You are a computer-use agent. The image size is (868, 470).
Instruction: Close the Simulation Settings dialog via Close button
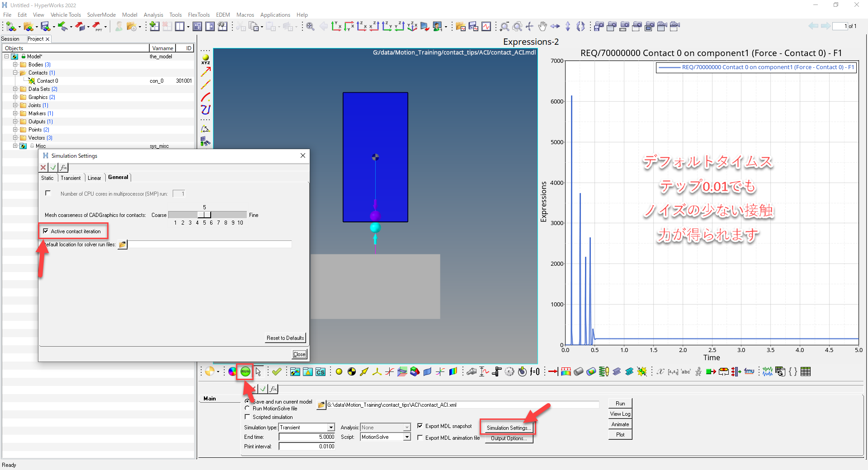click(299, 354)
